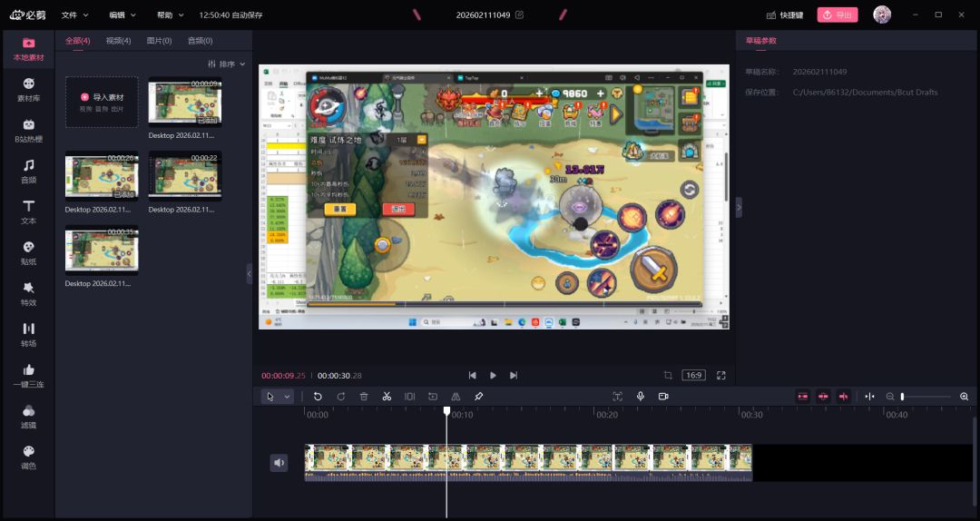Image resolution: width=980 pixels, height=521 pixels.
Task: Click the undo arrow in timeline toolbar
Action: click(318, 397)
